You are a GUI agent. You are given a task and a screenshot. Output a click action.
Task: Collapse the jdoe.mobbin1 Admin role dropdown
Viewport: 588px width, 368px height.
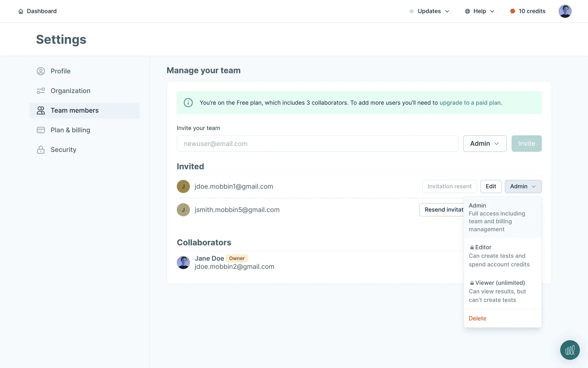pos(523,186)
